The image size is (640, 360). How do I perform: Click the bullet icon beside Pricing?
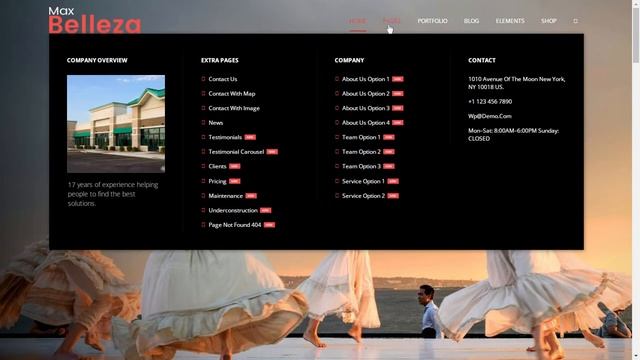pos(203,181)
